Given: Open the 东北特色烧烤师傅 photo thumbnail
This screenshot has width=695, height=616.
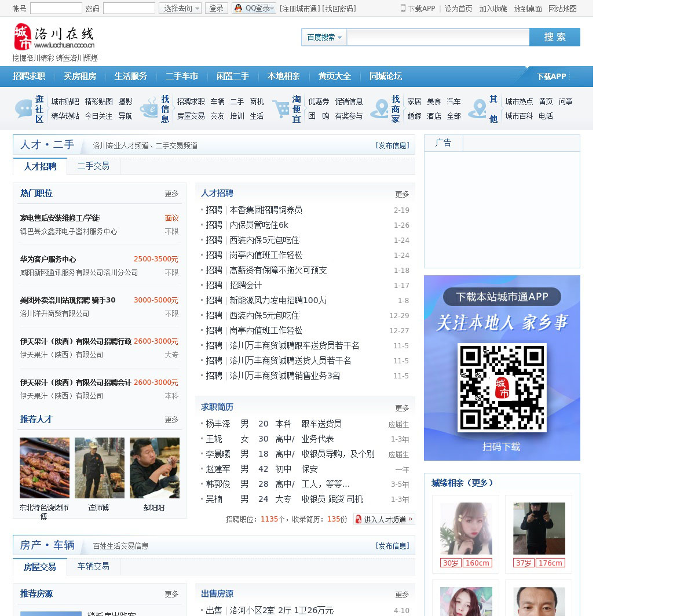Looking at the screenshot, I should (45, 468).
